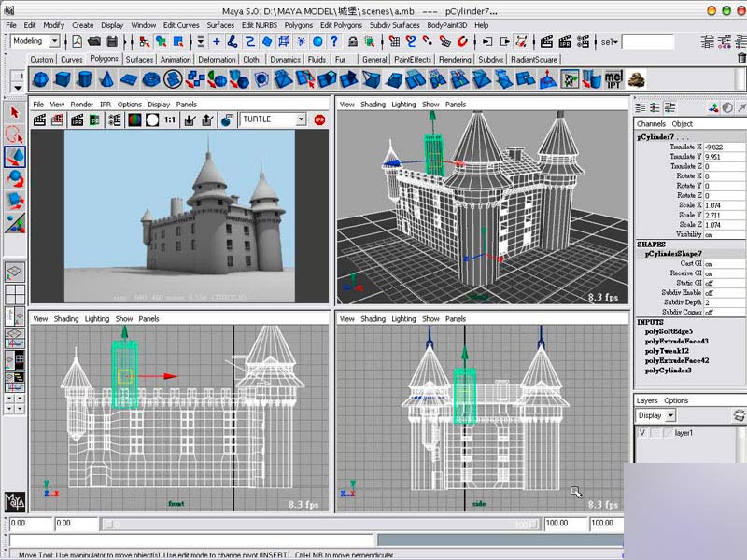The image size is (747, 560).
Task: Open the sel dropdown on the status line
Action: coord(610,42)
